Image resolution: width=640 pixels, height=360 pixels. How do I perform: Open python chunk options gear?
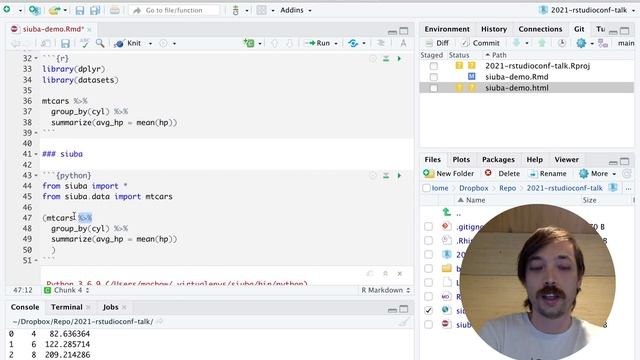tap(372, 176)
